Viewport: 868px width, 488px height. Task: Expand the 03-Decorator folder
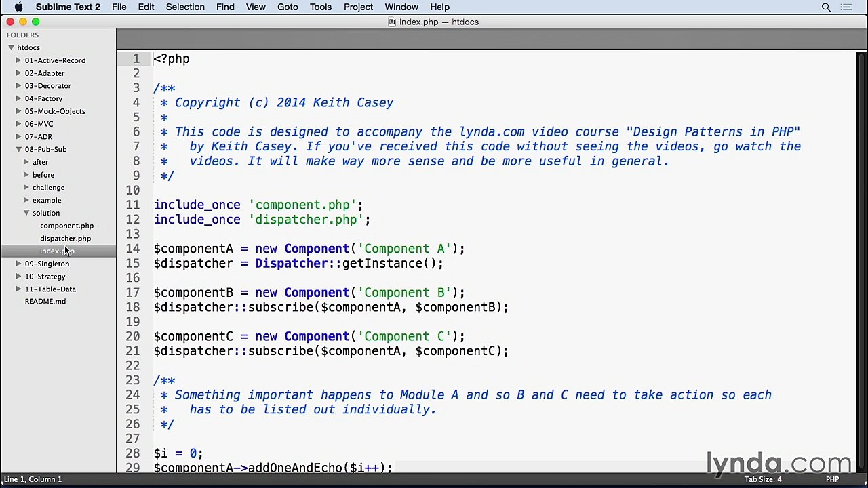coord(19,86)
